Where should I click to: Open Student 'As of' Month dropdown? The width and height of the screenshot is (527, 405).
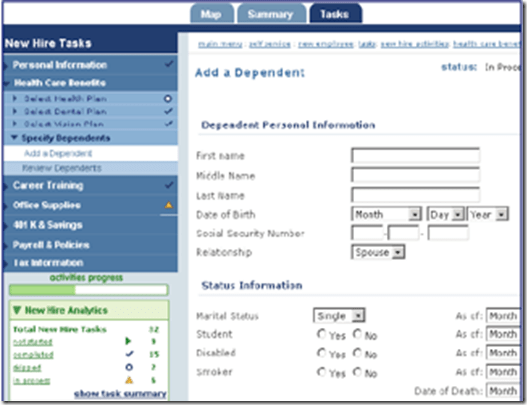tap(503, 334)
